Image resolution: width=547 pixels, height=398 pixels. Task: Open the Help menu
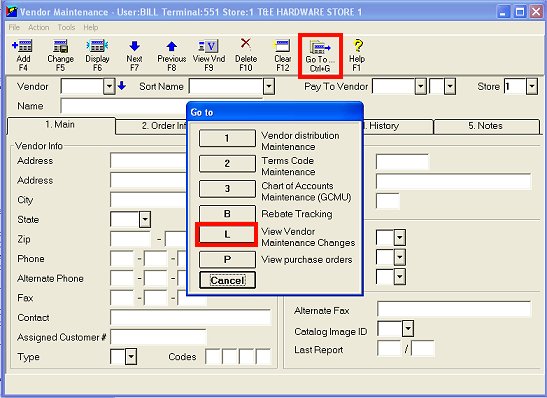91,27
